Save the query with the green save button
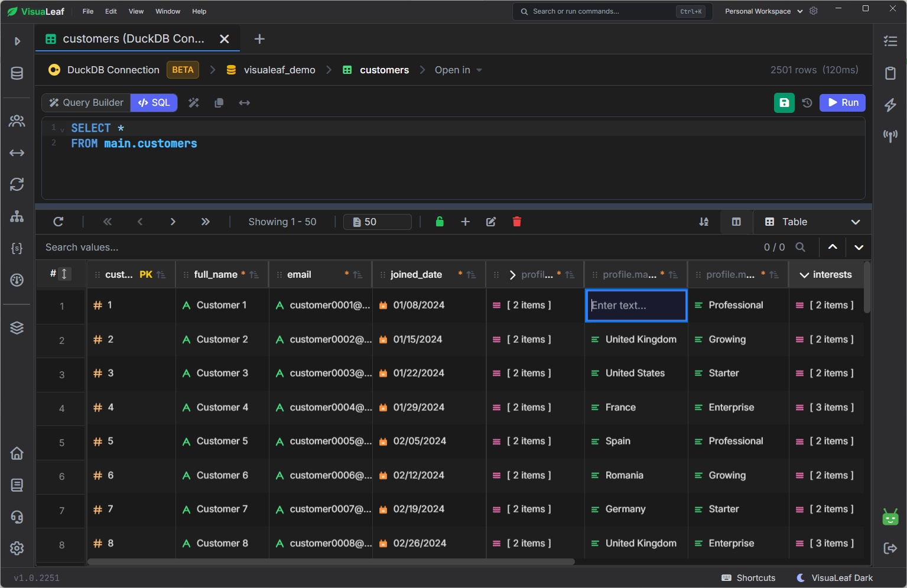Viewport: 907px width, 588px height. (784, 103)
